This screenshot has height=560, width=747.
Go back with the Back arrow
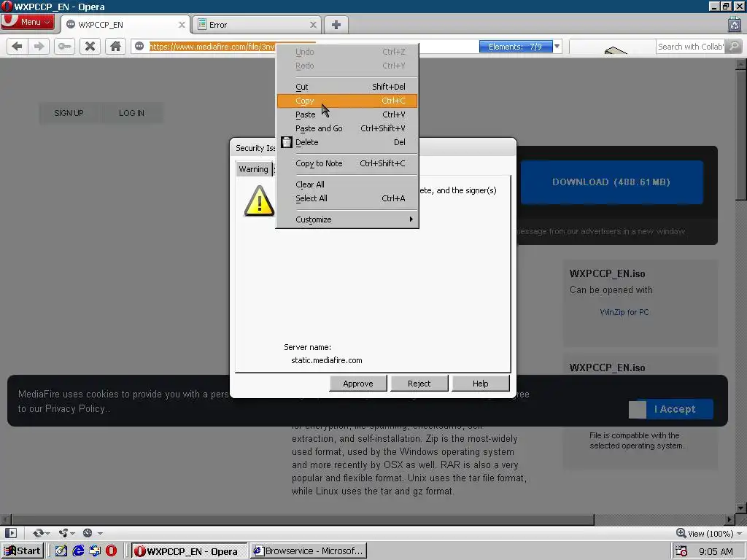[17, 46]
